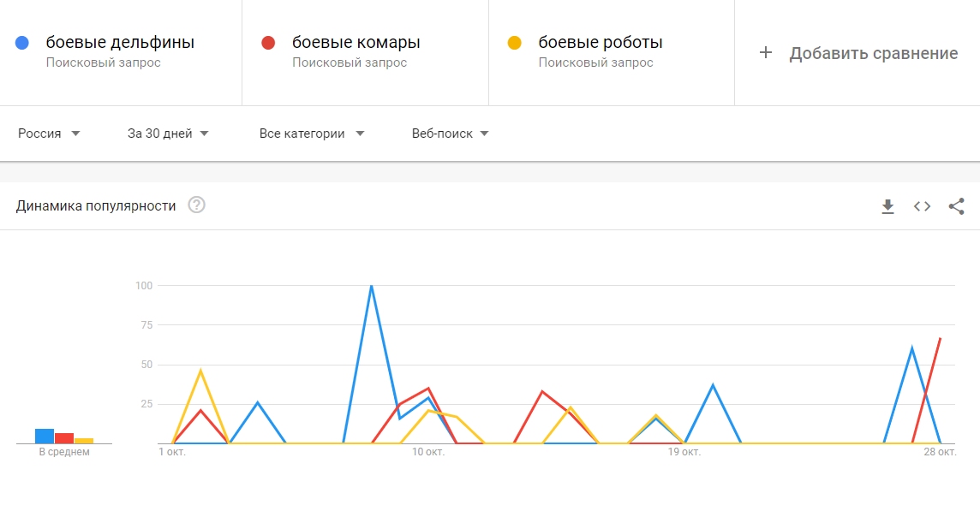
Task: Share the popularity dynamics chart
Action: [x=957, y=206]
